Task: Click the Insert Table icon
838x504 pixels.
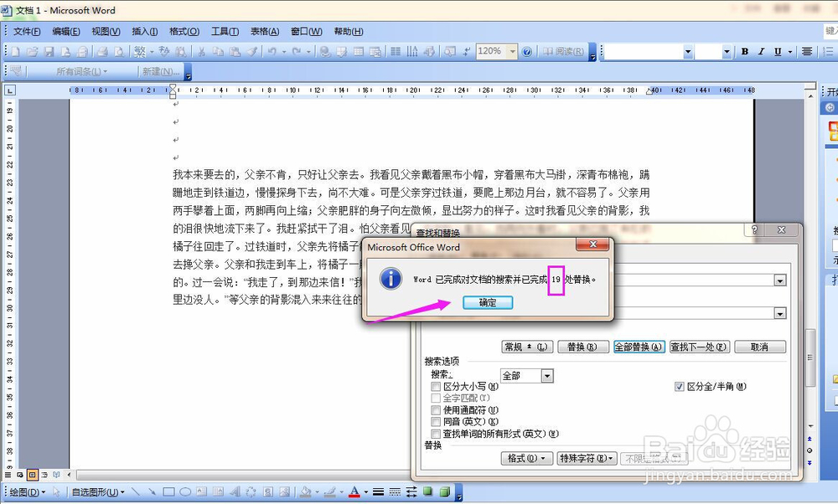Action: pos(359,52)
